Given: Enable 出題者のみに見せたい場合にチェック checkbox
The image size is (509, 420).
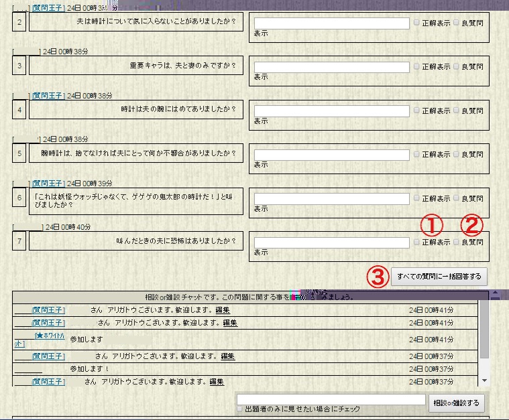Looking at the screenshot, I should (240, 409).
